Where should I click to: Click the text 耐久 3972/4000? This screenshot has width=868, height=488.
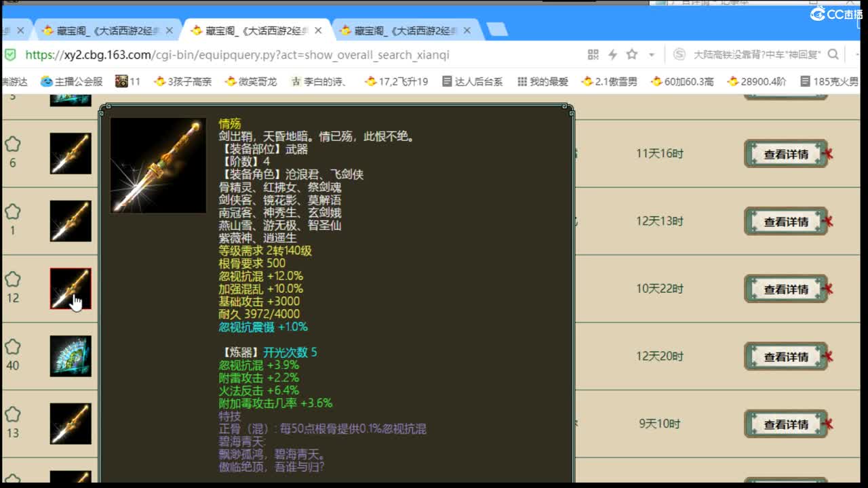[x=259, y=314]
